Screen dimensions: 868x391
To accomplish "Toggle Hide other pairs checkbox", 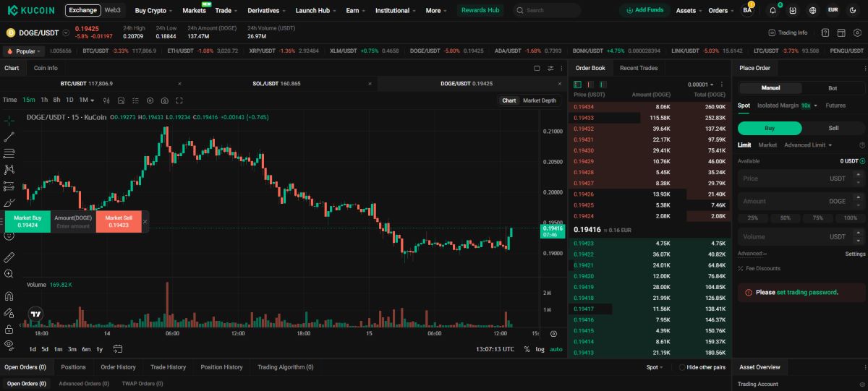I will pyautogui.click(x=682, y=367).
